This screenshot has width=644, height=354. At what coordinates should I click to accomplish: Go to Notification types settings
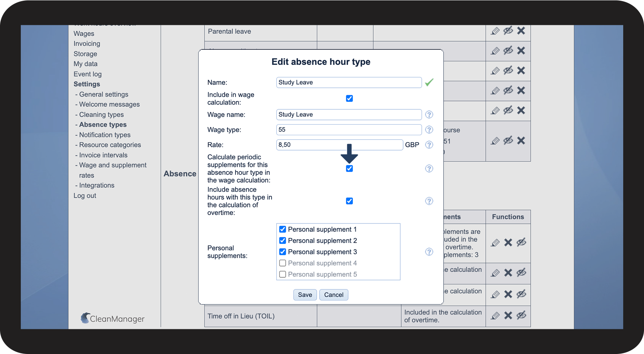(105, 135)
